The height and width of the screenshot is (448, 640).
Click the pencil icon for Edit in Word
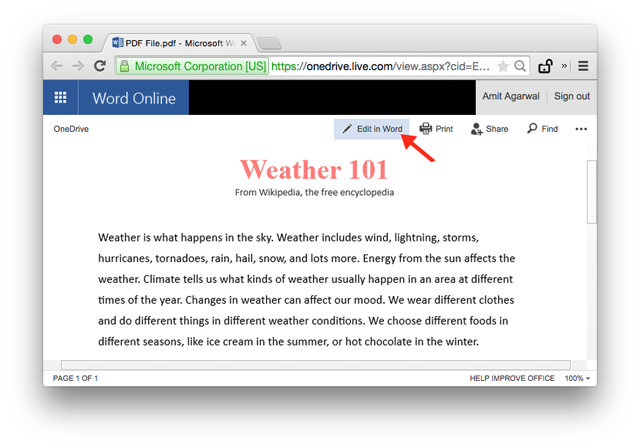[x=347, y=129]
